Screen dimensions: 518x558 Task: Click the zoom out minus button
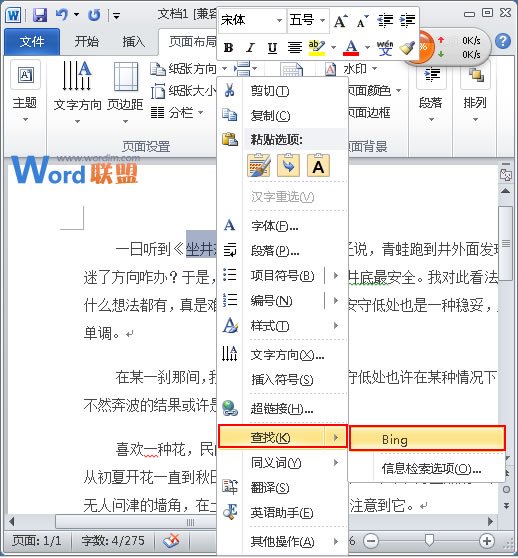[x=371, y=541]
